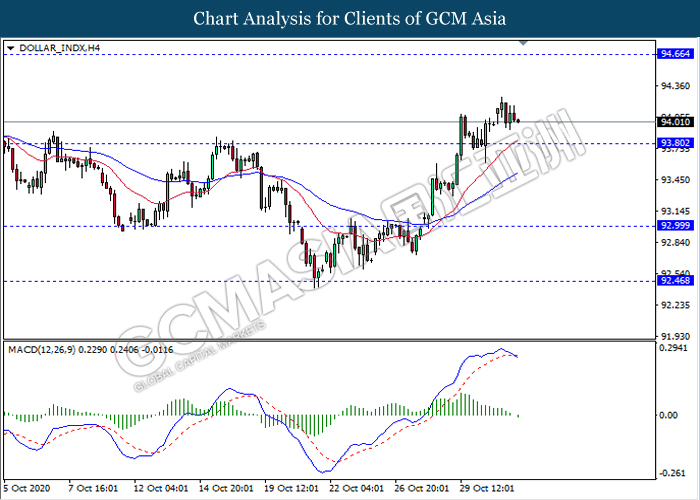
Task: Click the dropdown triangle beside DOLLAR_INDX,H4
Action: click(x=10, y=47)
